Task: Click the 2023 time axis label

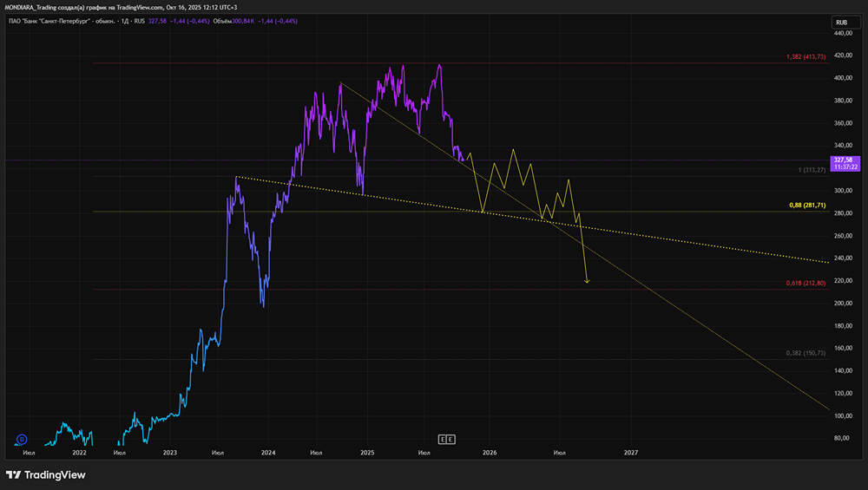Action: click(x=170, y=453)
